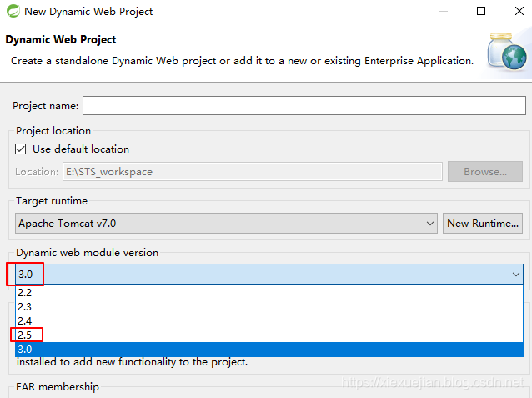532x398 pixels.
Task: Click the Location path field
Action: [x=252, y=172]
